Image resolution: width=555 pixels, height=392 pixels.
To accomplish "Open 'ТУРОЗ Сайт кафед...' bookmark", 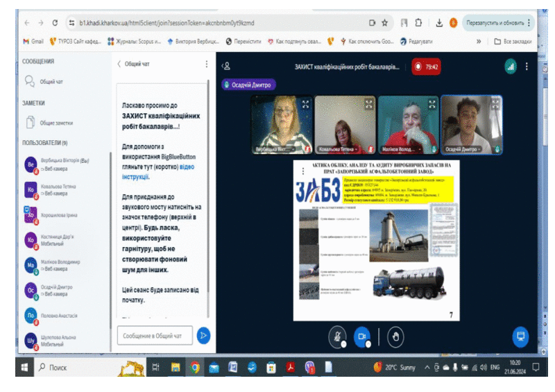I will click(76, 42).
